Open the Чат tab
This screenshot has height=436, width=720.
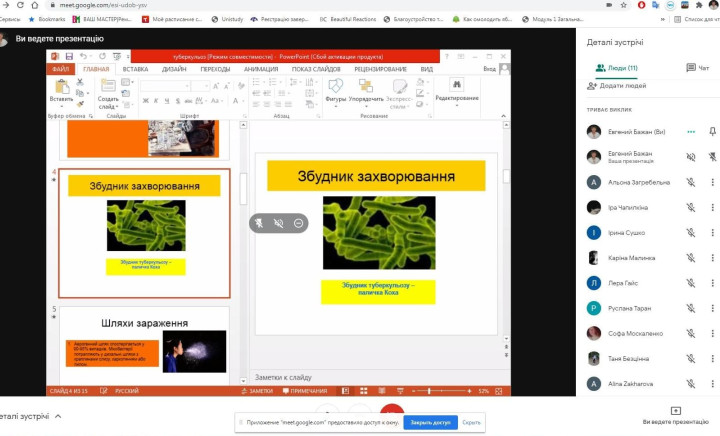(684, 68)
